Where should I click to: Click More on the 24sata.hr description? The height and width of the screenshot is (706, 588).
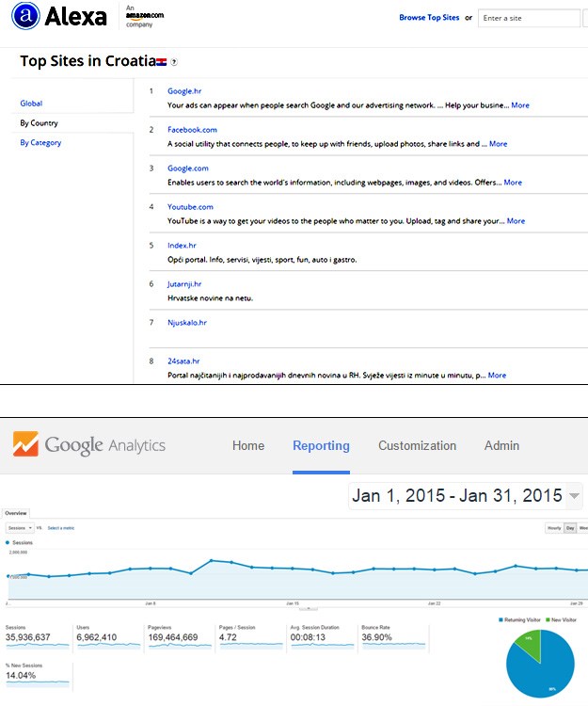pyautogui.click(x=497, y=376)
